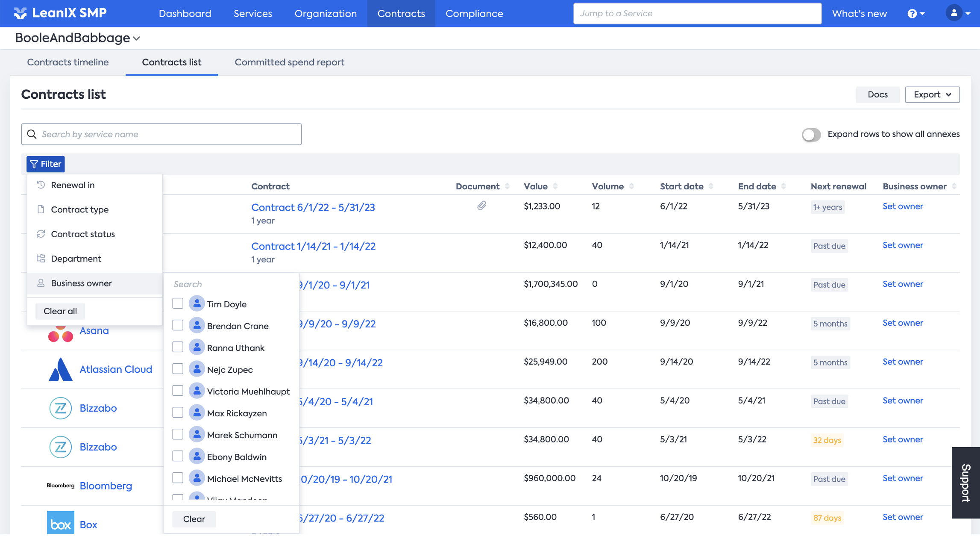Open the Filter dropdown button
Image resolution: width=980 pixels, height=536 pixels.
pyautogui.click(x=46, y=164)
